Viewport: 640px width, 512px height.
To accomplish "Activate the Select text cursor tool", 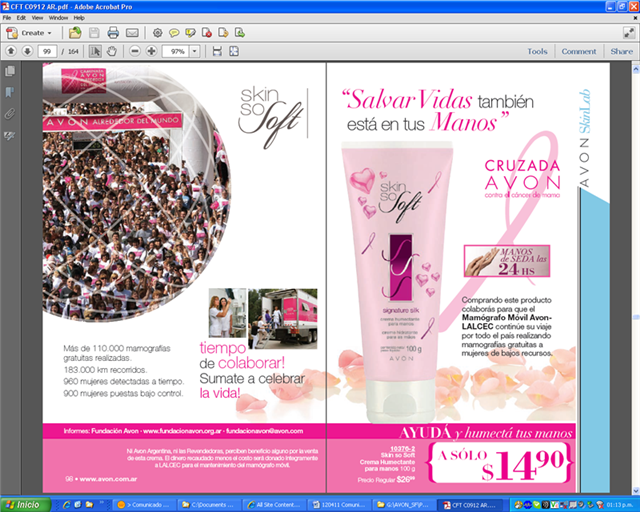I will click(x=95, y=51).
